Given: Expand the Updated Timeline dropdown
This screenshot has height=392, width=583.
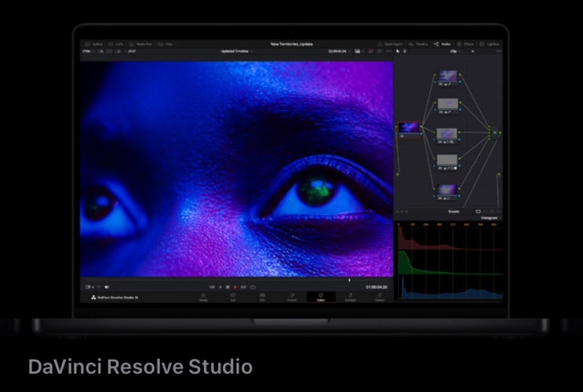Looking at the screenshot, I should pos(237,51).
